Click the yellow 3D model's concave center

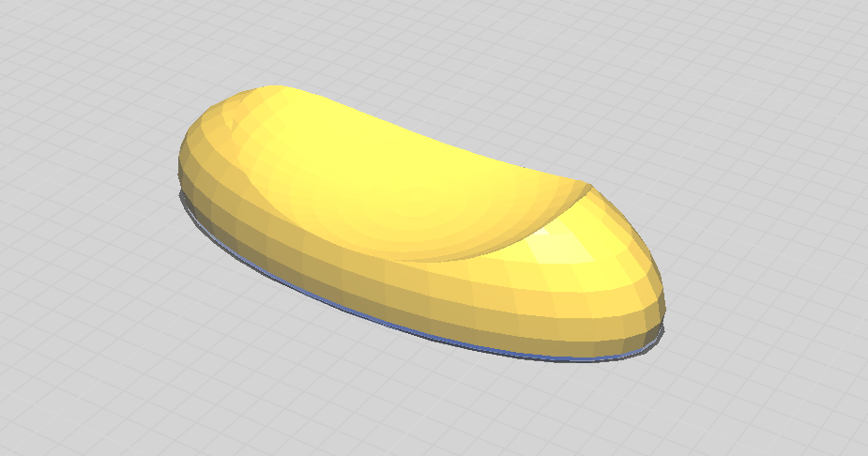(x=394, y=188)
